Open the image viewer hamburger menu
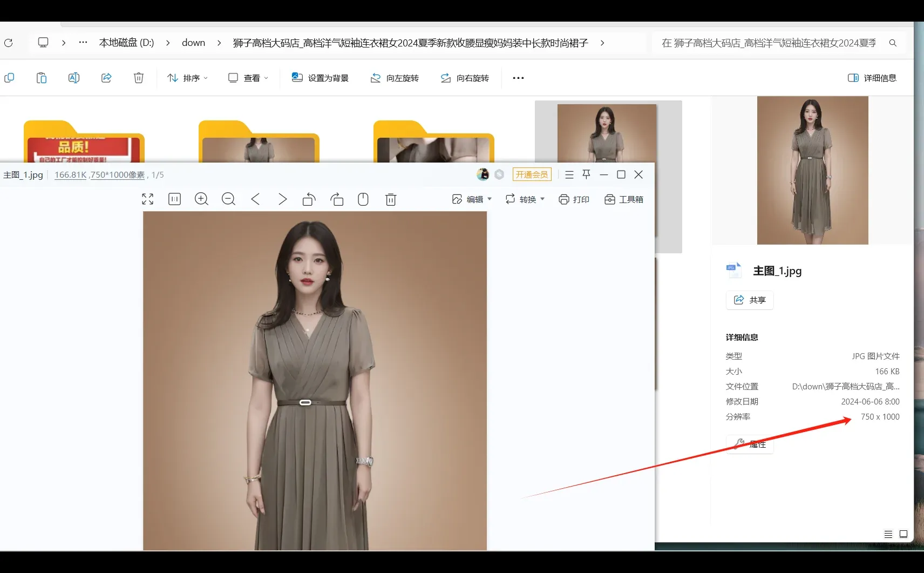The image size is (924, 573). pyautogui.click(x=569, y=174)
